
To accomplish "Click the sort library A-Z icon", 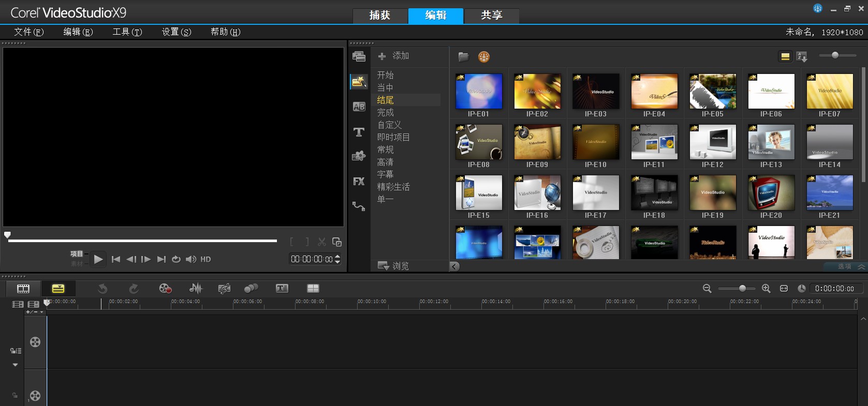I will (802, 57).
